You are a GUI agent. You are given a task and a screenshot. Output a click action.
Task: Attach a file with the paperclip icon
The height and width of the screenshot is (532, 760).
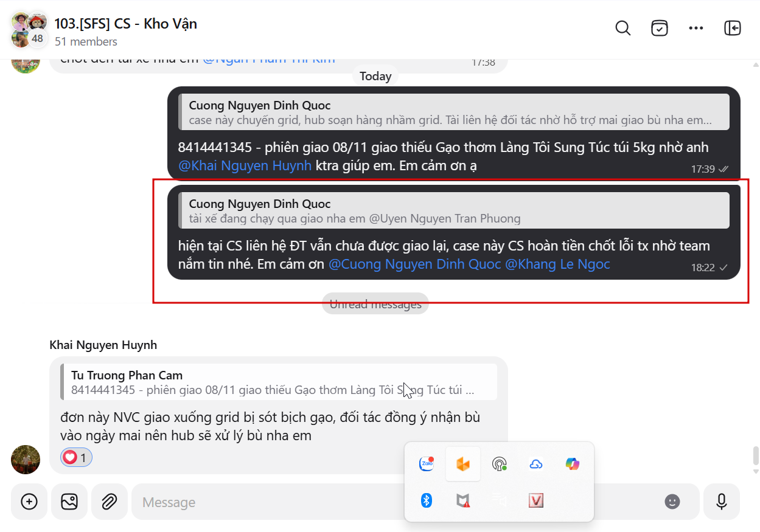110,502
